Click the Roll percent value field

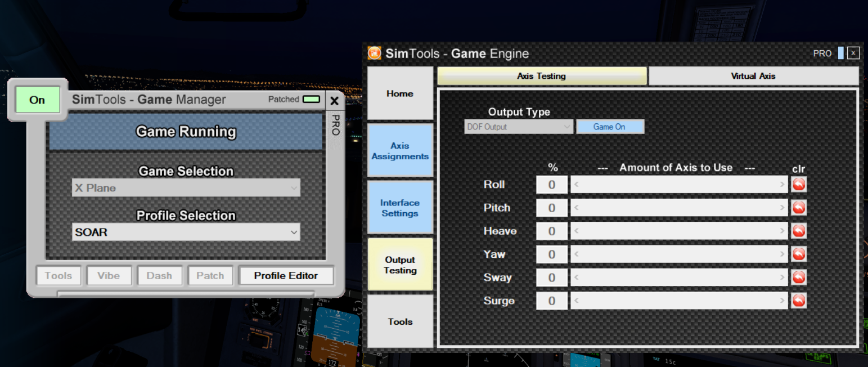click(x=552, y=185)
